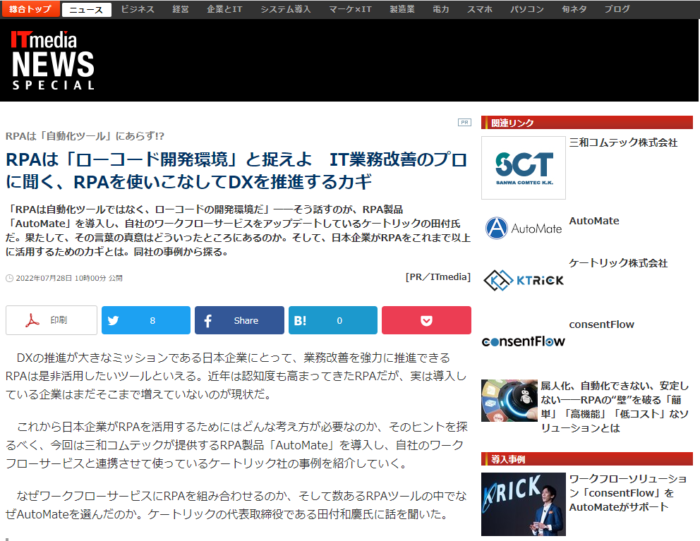
Task: Click the [PR／ITmedia] credit text
Action: tap(438, 277)
